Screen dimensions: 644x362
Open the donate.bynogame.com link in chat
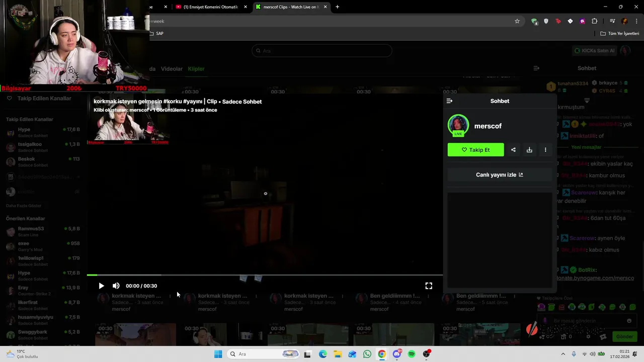595,278
